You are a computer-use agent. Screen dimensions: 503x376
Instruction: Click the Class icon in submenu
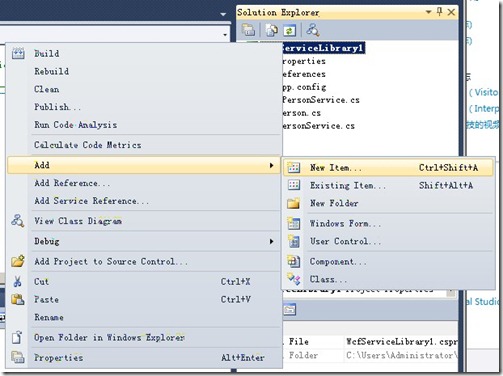[x=294, y=279]
